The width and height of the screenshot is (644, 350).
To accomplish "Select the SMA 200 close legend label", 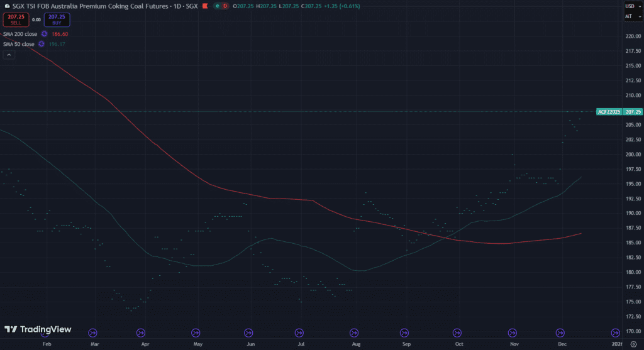I will [20, 34].
